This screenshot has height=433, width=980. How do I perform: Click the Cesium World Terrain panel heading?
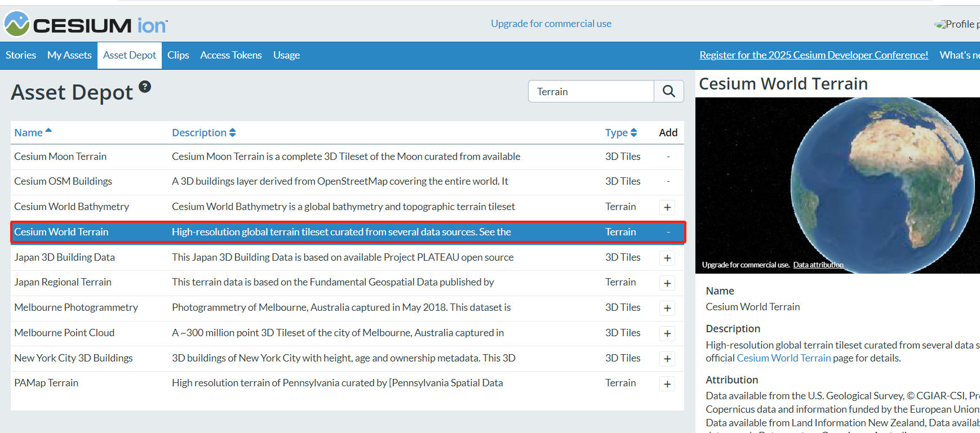pyautogui.click(x=783, y=84)
